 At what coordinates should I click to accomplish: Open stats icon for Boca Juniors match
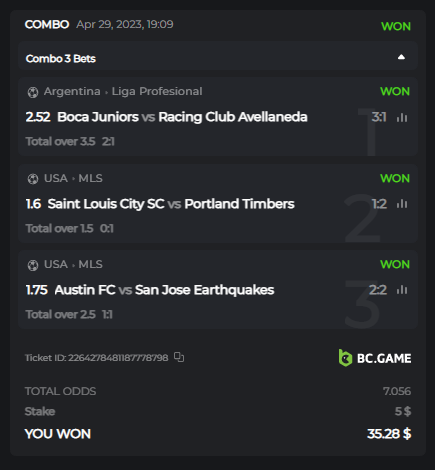tap(402, 117)
